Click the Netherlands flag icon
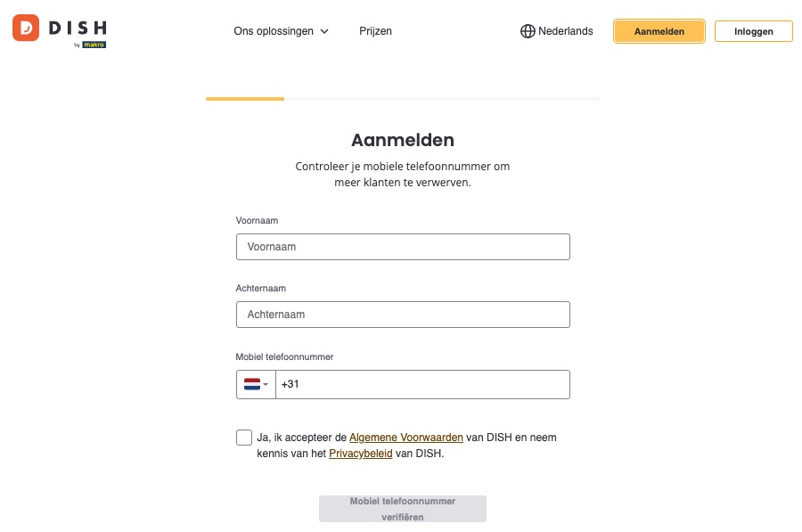This screenshot has width=802, height=532. coord(252,384)
